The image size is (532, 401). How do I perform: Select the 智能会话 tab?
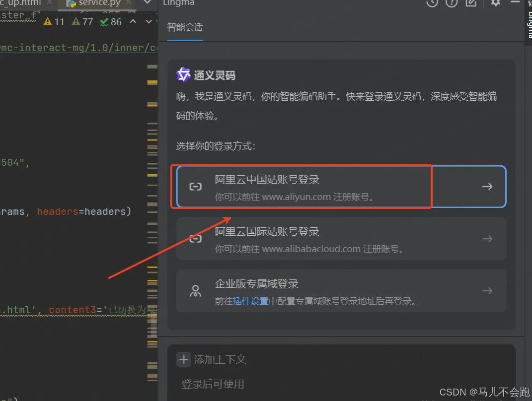(x=185, y=27)
